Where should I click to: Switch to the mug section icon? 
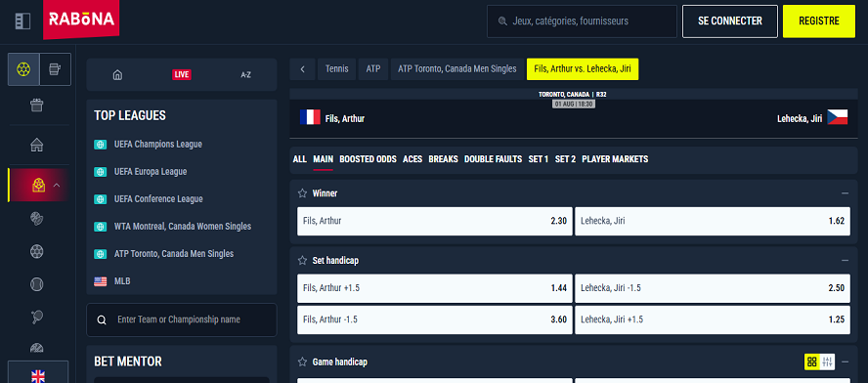[55, 69]
